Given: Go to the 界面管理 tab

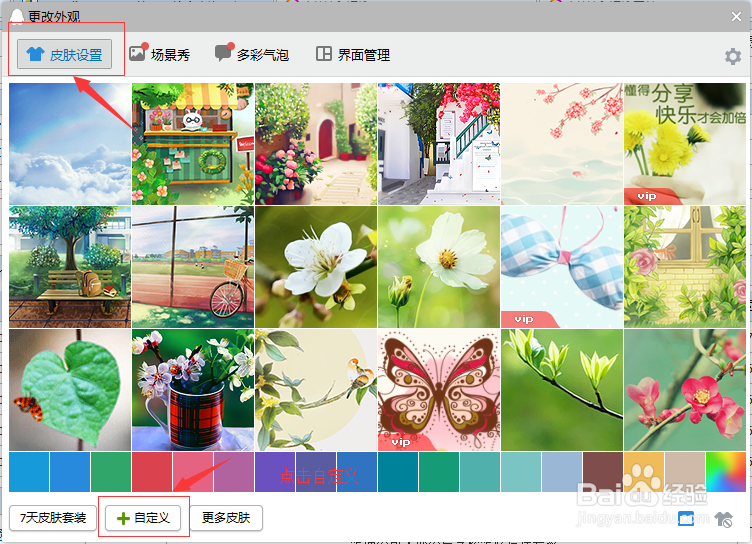Looking at the screenshot, I should tap(352, 54).
